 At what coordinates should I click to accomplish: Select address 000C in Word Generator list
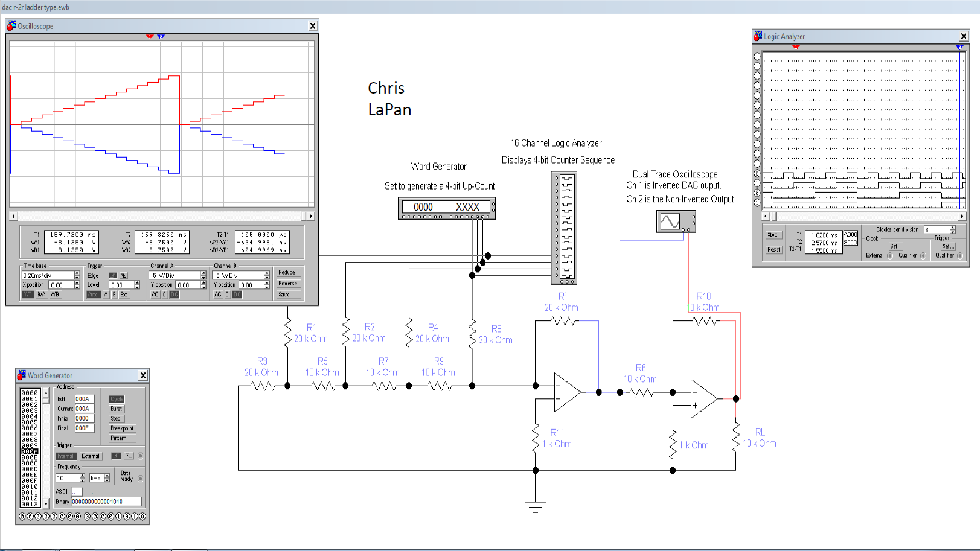click(30, 463)
